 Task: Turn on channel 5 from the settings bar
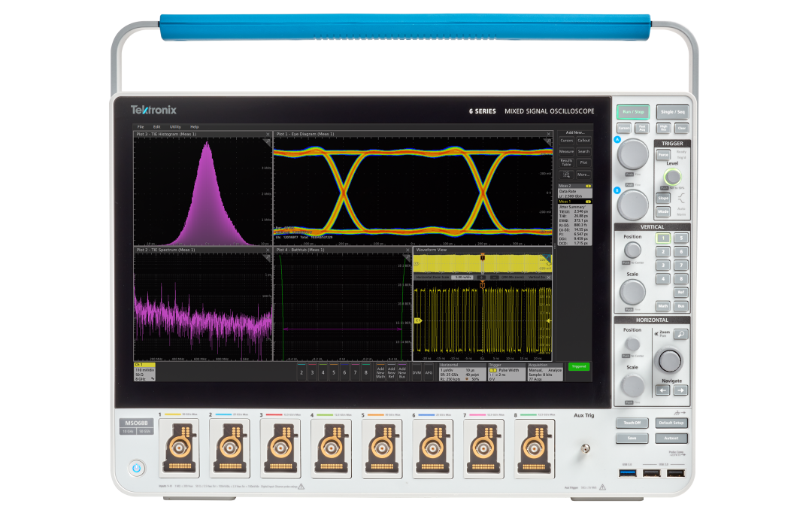[334, 372]
